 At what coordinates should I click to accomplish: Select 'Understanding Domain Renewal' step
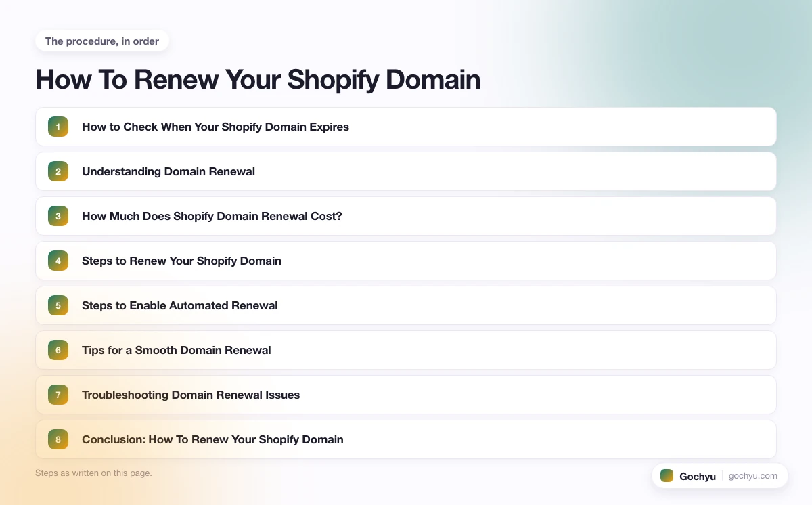coord(406,171)
